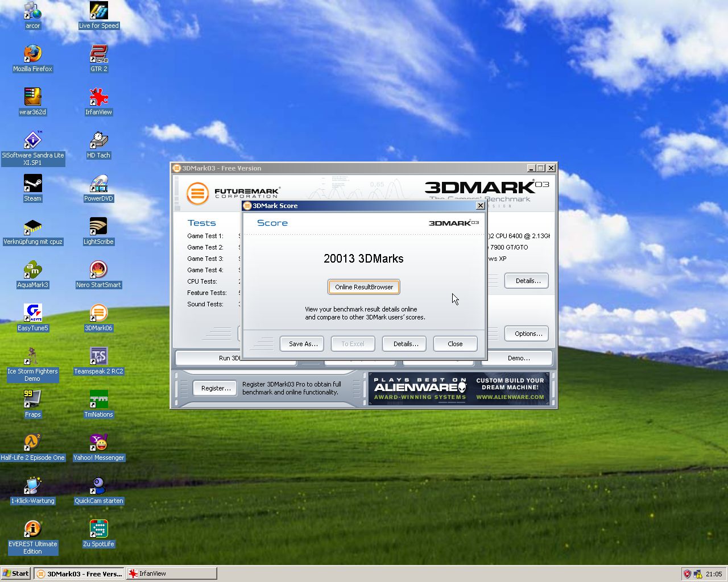
Task: Open the TmNations desktop icon
Action: pos(98,404)
